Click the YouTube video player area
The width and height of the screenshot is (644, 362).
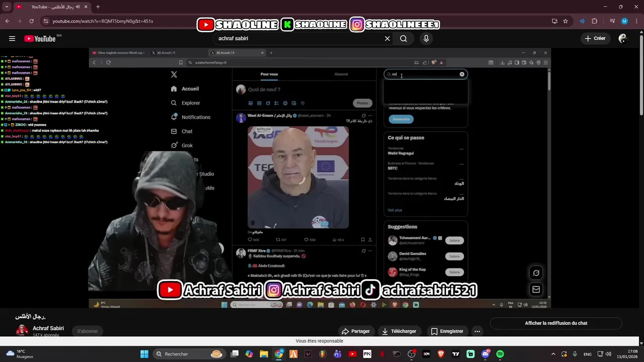point(320,178)
